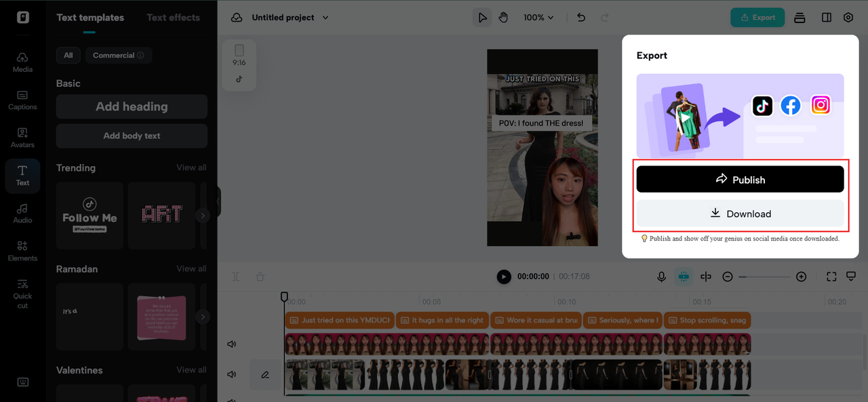Image resolution: width=868 pixels, height=402 pixels.
Task: Add a heading text
Action: point(132,106)
